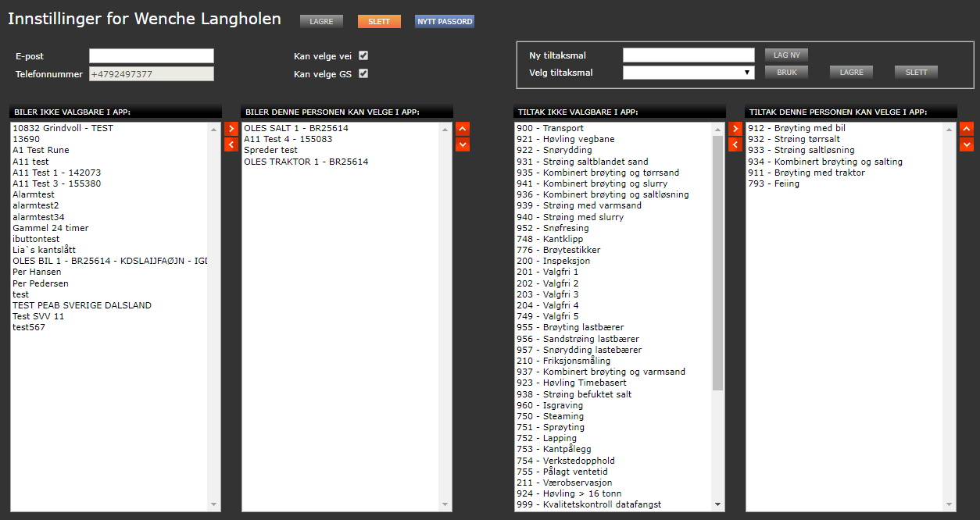Select '793 - Feiing' selectable tiltak

(x=845, y=183)
